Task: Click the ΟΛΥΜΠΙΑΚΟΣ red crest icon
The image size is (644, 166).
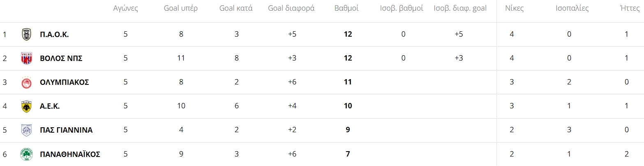Action: (26, 82)
